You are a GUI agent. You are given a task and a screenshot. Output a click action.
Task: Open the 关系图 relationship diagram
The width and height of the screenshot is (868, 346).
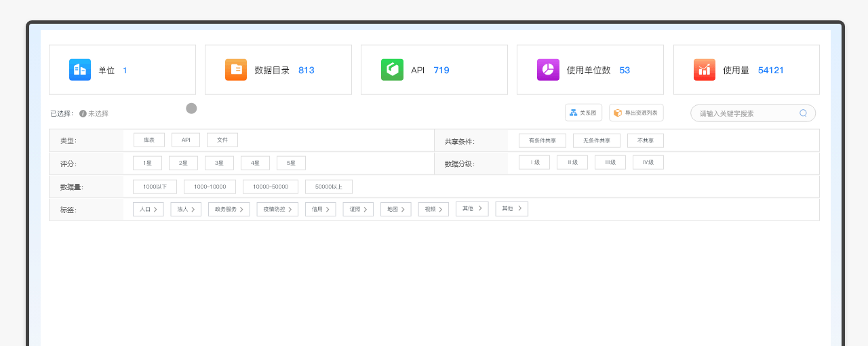click(583, 113)
